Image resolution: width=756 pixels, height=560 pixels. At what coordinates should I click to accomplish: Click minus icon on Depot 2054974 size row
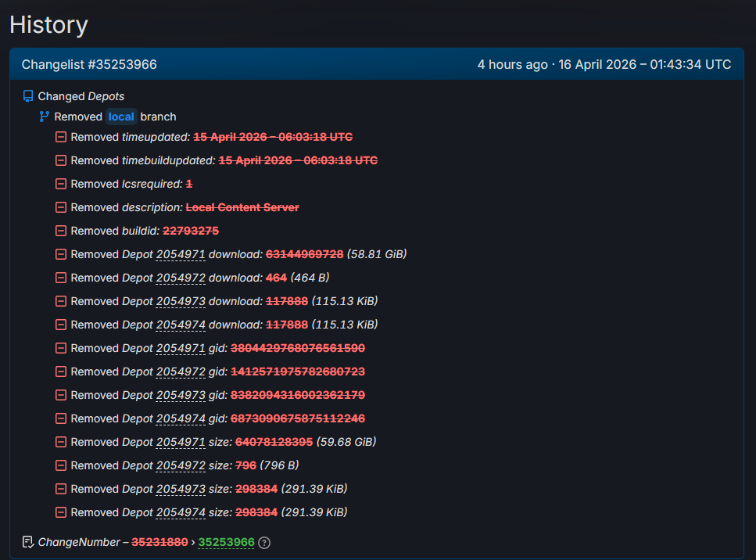(x=61, y=512)
